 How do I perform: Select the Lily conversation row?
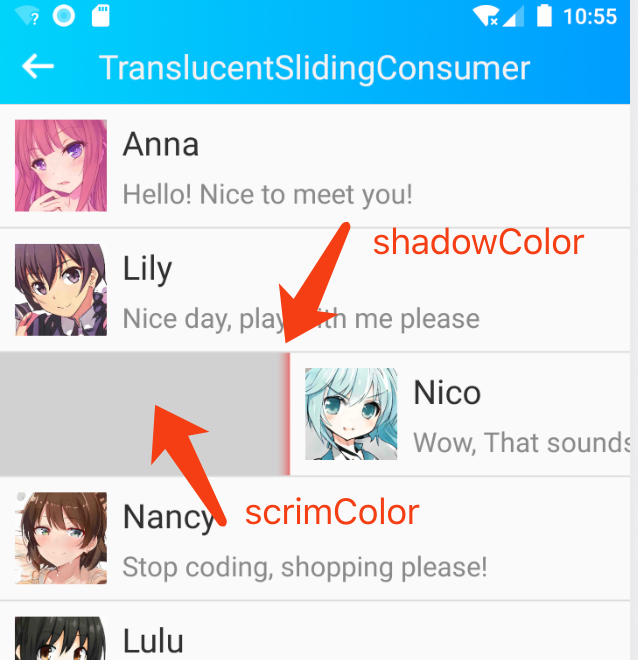tap(315, 290)
